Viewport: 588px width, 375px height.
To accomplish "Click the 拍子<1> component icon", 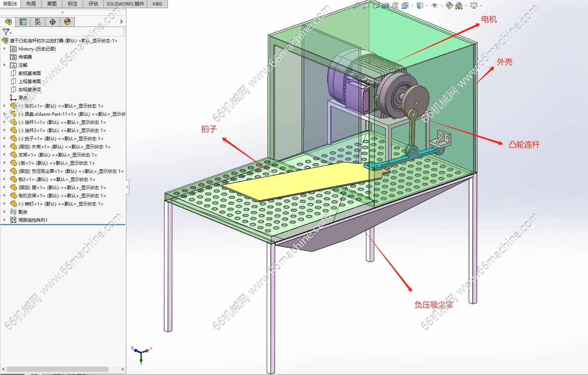I will click(x=13, y=138).
